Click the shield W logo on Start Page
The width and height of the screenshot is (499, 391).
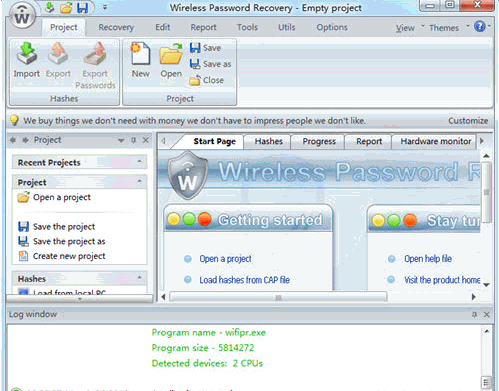coord(187,175)
